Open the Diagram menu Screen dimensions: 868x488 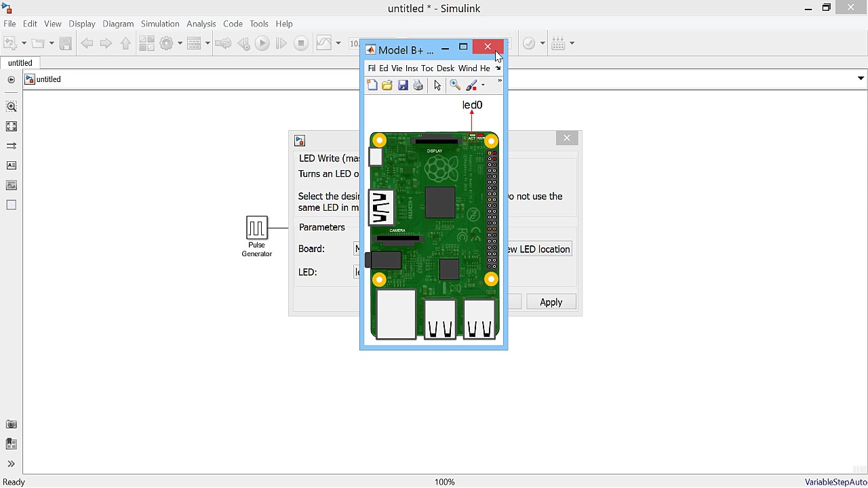118,24
